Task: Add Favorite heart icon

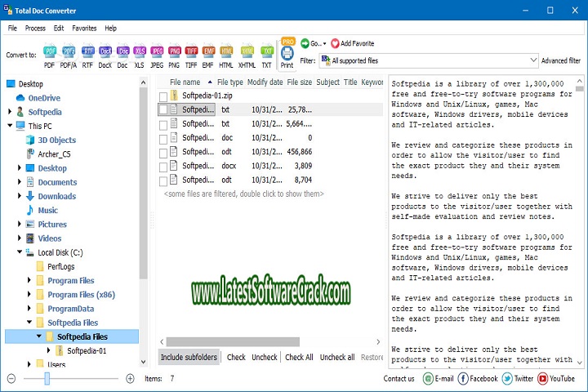Action: pyautogui.click(x=335, y=43)
